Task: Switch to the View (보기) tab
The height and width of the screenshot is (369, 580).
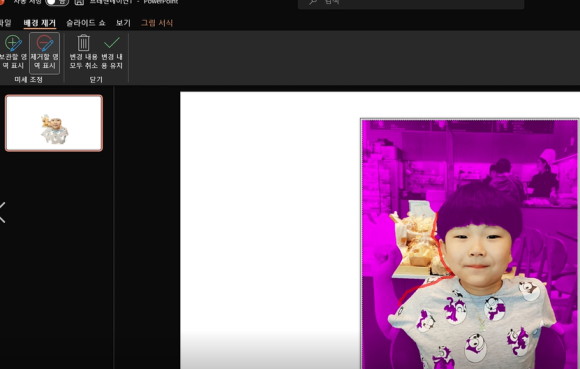Action: tap(123, 23)
